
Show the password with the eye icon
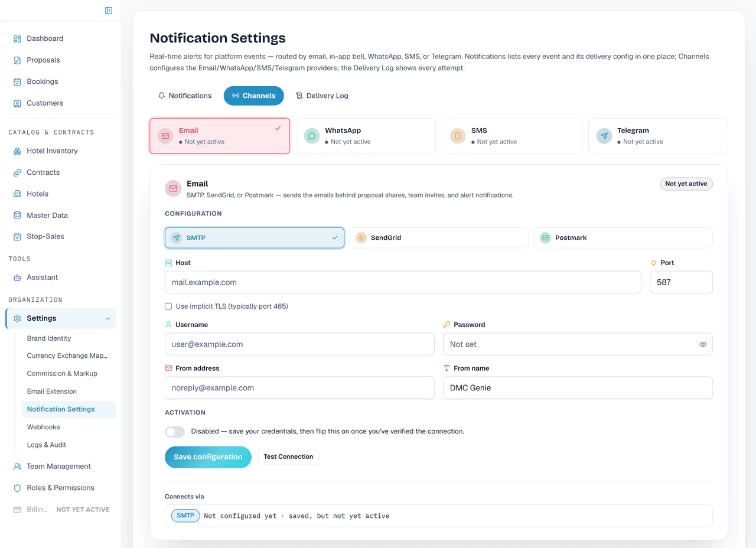(703, 344)
